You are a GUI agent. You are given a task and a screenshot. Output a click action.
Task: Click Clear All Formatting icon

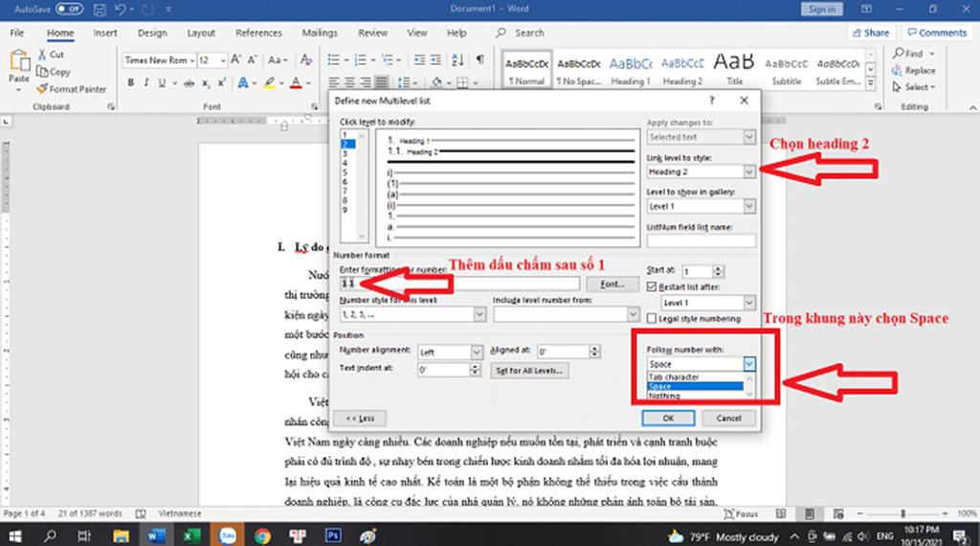click(305, 60)
